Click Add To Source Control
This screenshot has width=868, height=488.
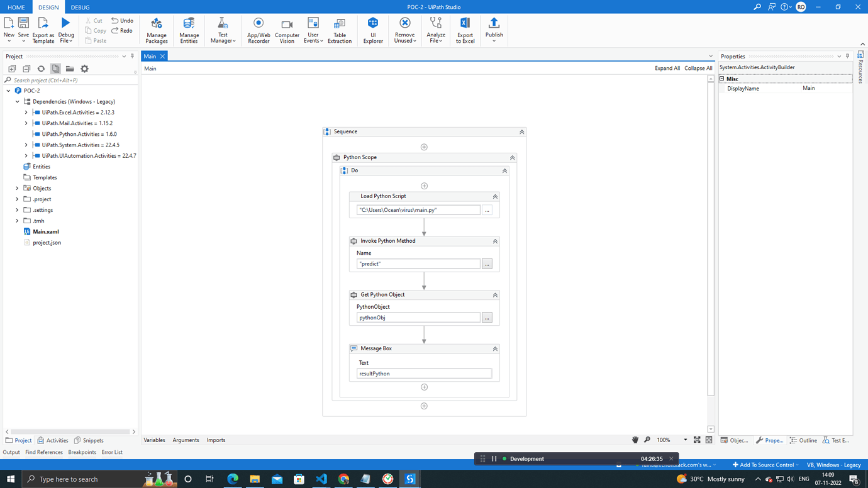[x=765, y=465]
